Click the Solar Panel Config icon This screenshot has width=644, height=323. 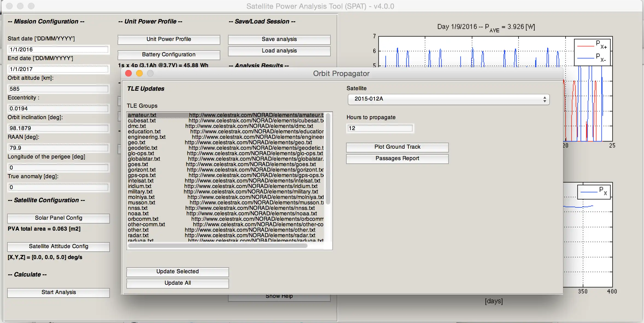click(59, 217)
